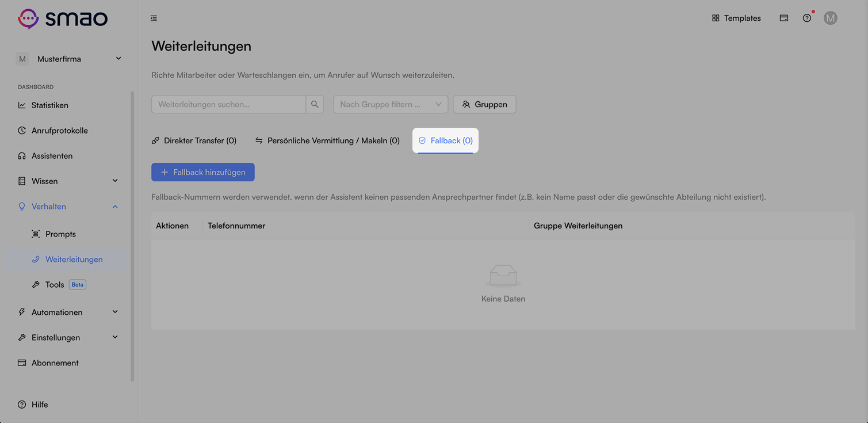This screenshot has width=868, height=423.
Task: Expand the Einstellungen submenu chevron
Action: point(115,337)
